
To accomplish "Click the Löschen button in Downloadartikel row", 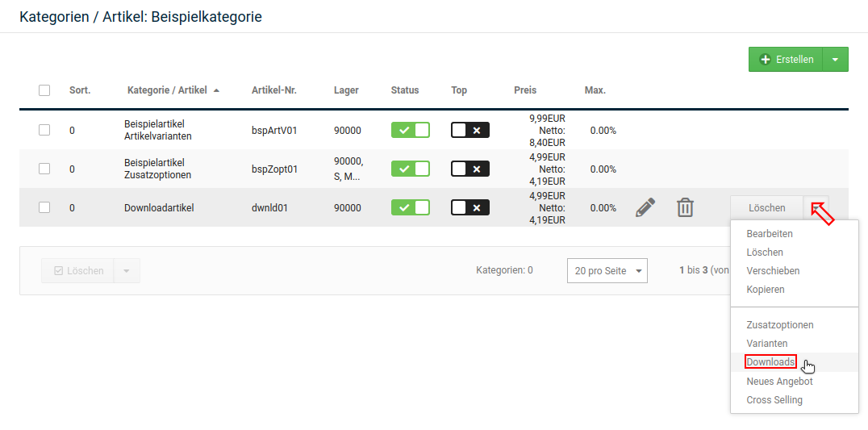I will 766,207.
